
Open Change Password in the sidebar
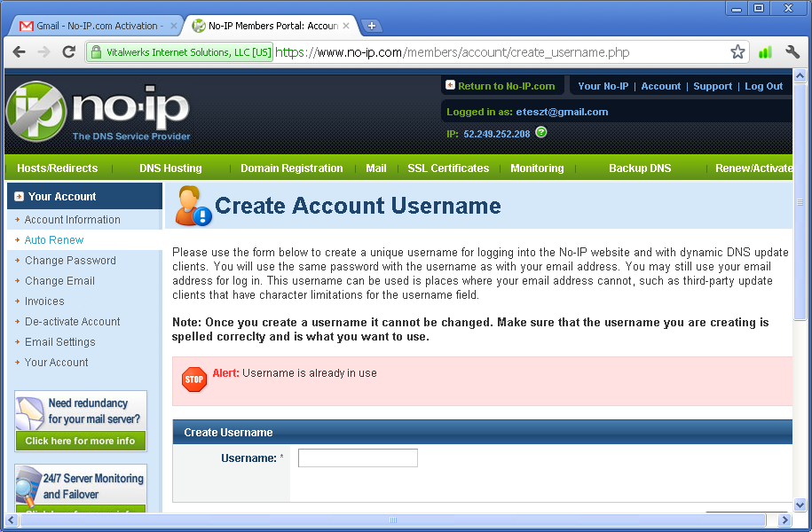[x=70, y=261]
